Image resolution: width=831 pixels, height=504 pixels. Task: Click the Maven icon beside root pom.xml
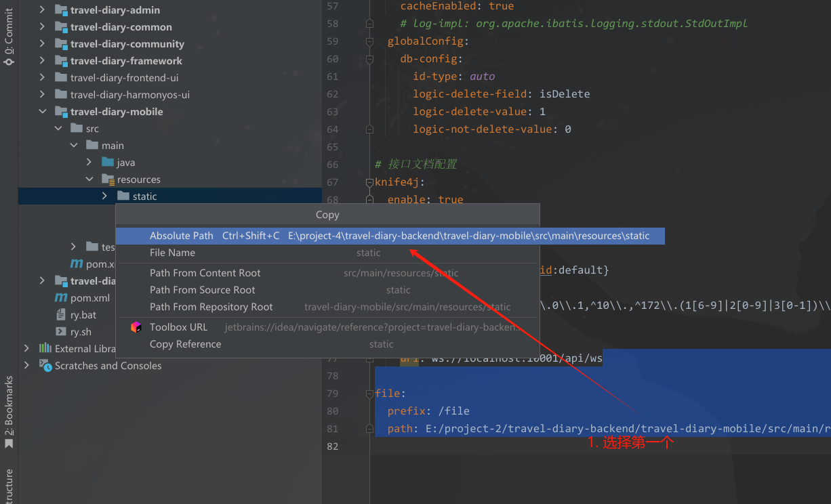60,298
